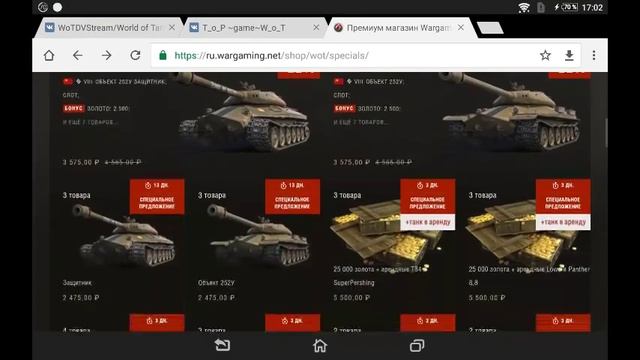This screenshot has width=640, height=360.
Task: Bookmark page with the star icon
Action: click(545, 55)
